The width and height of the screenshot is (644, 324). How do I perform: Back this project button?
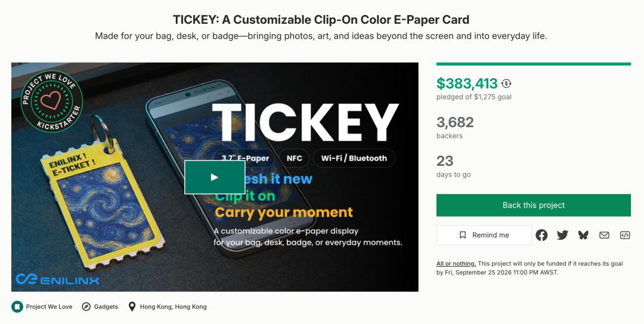pyautogui.click(x=534, y=205)
